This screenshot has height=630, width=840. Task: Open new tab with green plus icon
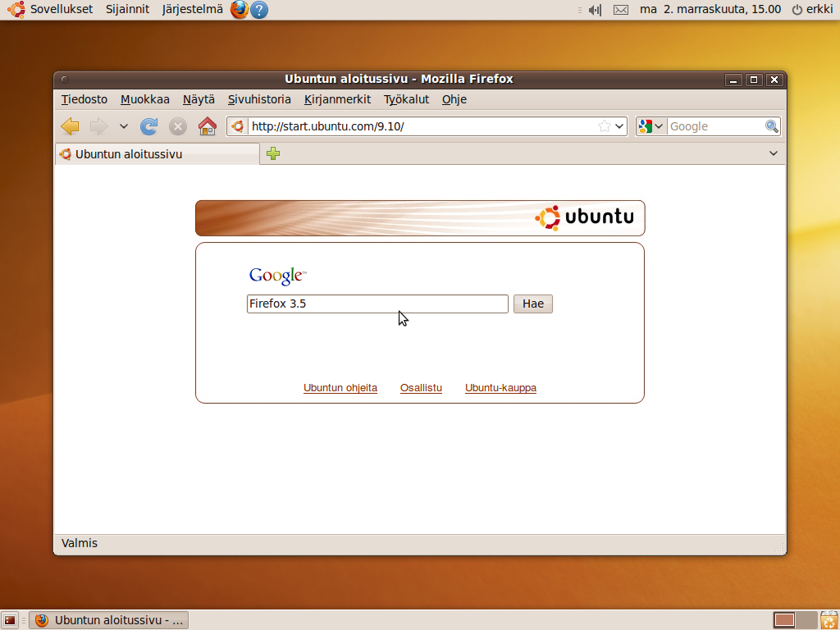273,153
